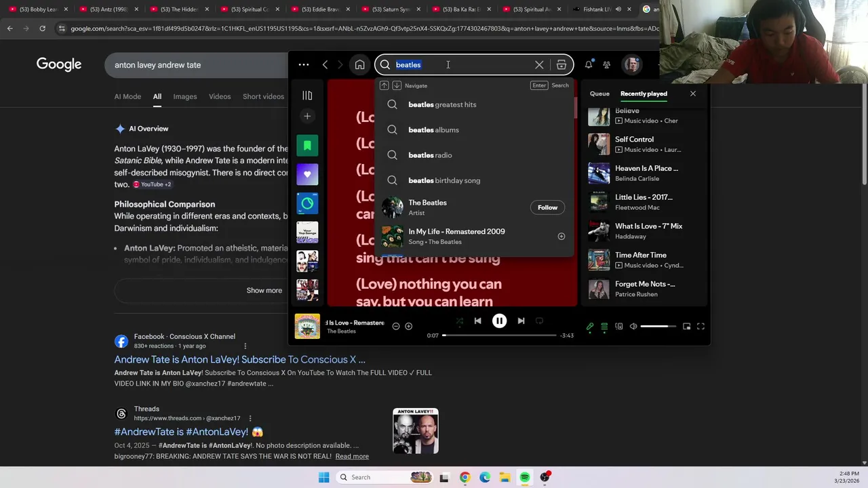The image size is (868, 488).
Task: Open Andrew Tate is Anton LaVey Facebook result
Action: click(239, 359)
